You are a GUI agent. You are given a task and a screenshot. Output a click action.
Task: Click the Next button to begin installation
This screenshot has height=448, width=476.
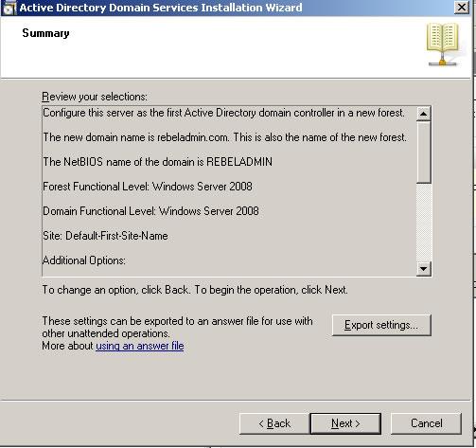[x=345, y=423]
